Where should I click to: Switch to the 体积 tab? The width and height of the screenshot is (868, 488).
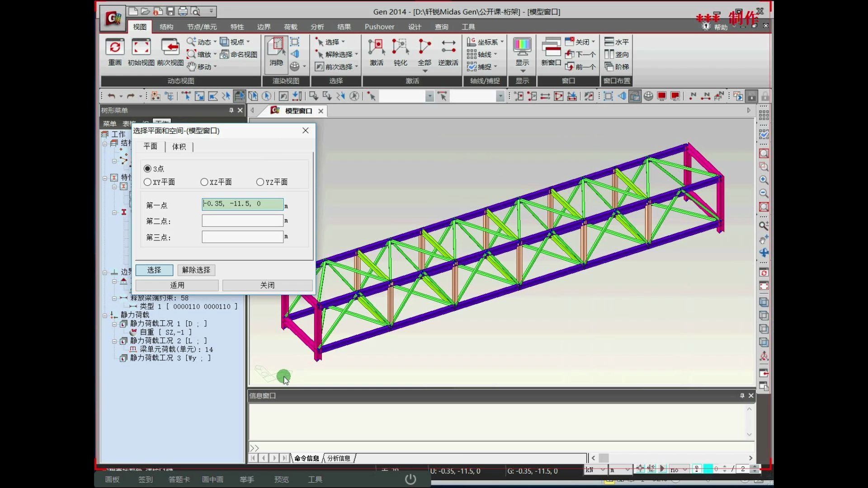coord(179,146)
